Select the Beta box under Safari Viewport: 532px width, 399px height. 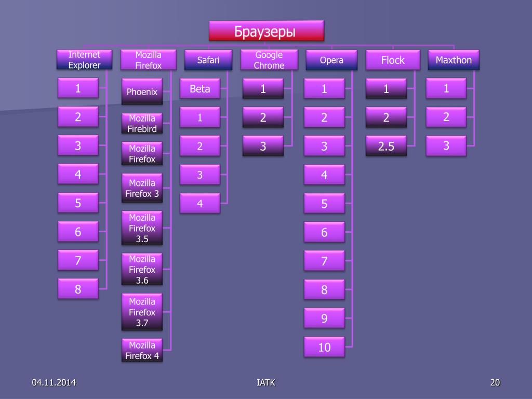[200, 89]
